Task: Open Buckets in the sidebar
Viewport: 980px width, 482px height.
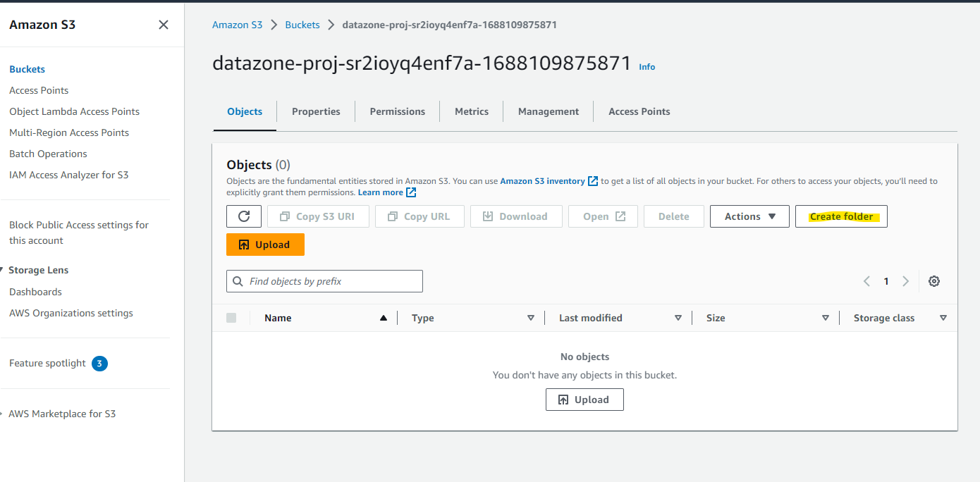Action: point(27,69)
